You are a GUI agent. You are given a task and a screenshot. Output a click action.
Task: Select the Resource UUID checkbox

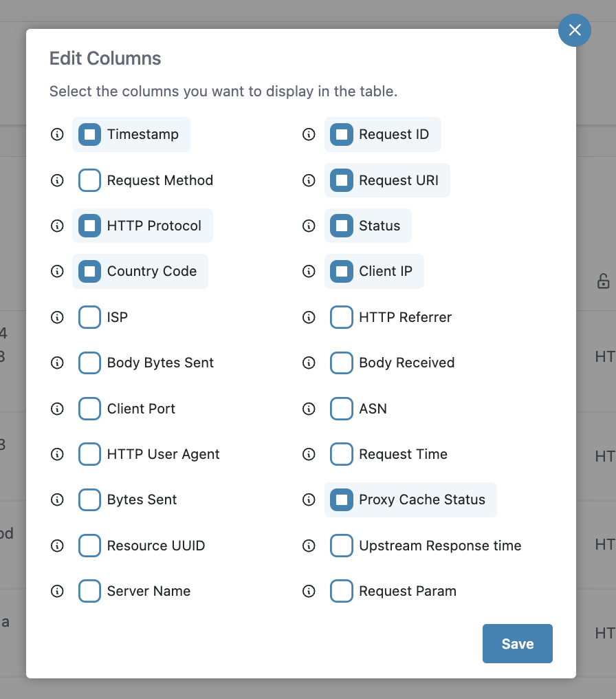(89, 546)
